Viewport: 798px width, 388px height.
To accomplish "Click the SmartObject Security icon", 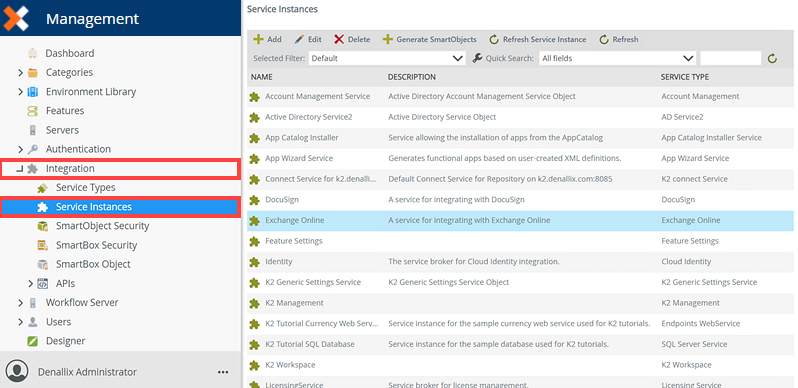I will tap(43, 226).
